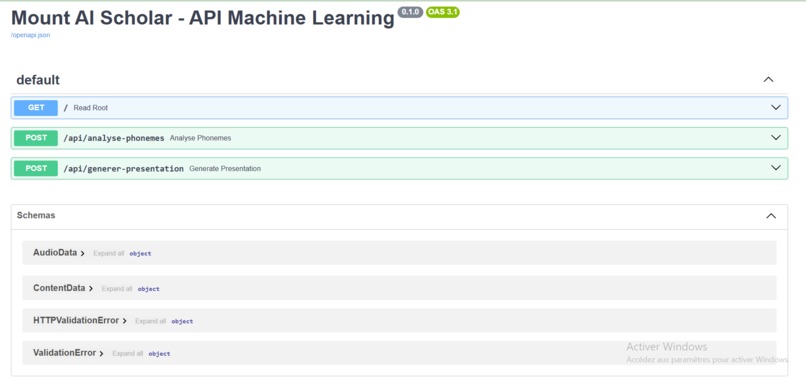Click the POST badge for generer-presentation
The image size is (806, 378).
point(36,168)
